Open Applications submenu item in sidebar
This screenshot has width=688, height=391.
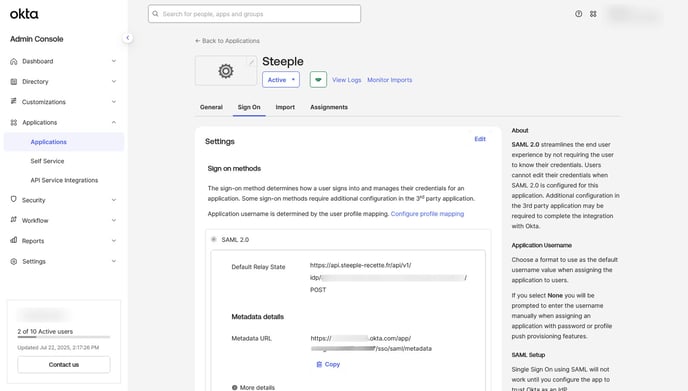64,142
